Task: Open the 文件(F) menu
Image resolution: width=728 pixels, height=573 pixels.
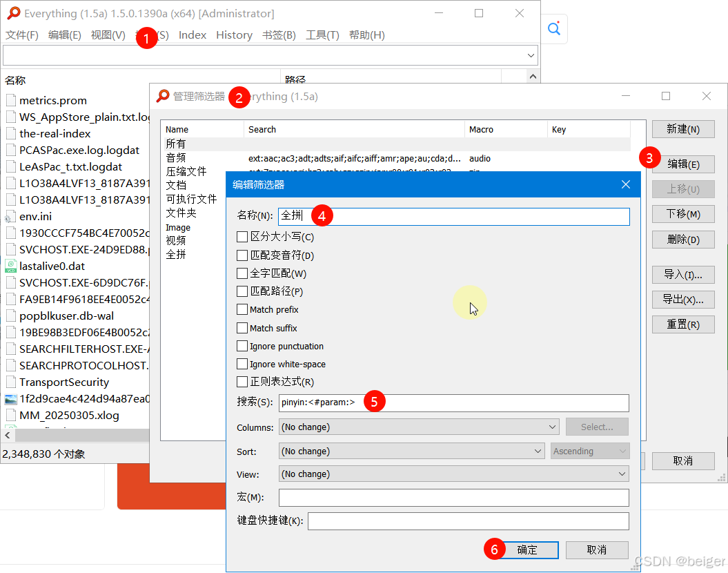Action: tap(22, 35)
